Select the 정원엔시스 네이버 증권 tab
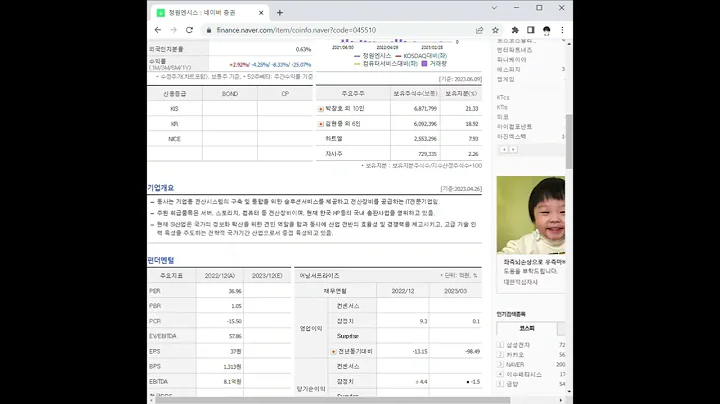Screen dimensions: 720x404 [x=210, y=13]
